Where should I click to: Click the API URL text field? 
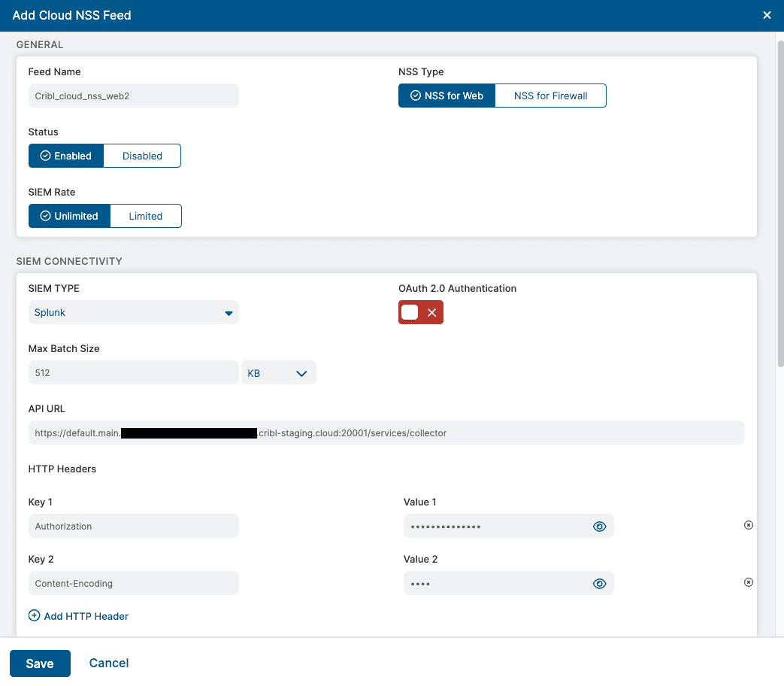click(x=386, y=433)
